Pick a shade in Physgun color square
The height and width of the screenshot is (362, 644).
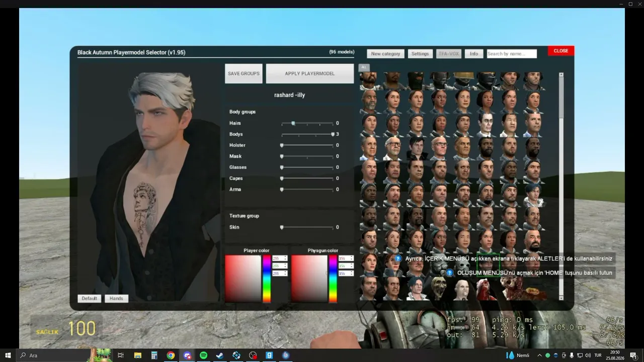[x=309, y=279]
